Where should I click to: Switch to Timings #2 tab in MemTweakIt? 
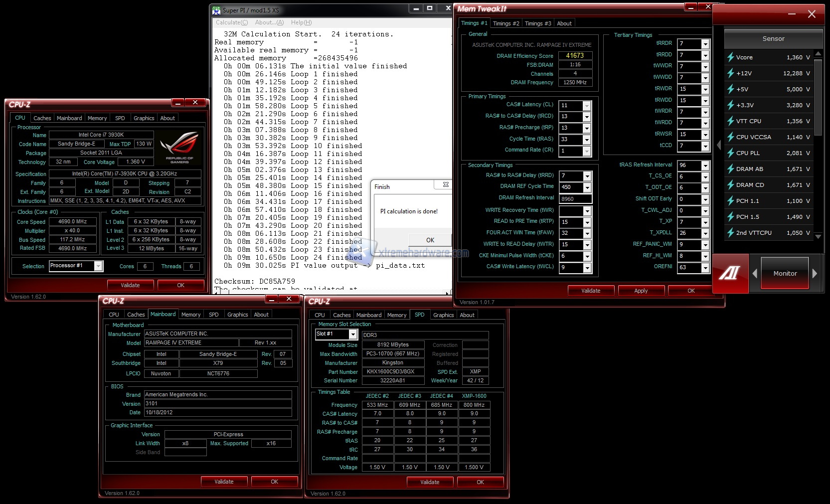click(505, 23)
